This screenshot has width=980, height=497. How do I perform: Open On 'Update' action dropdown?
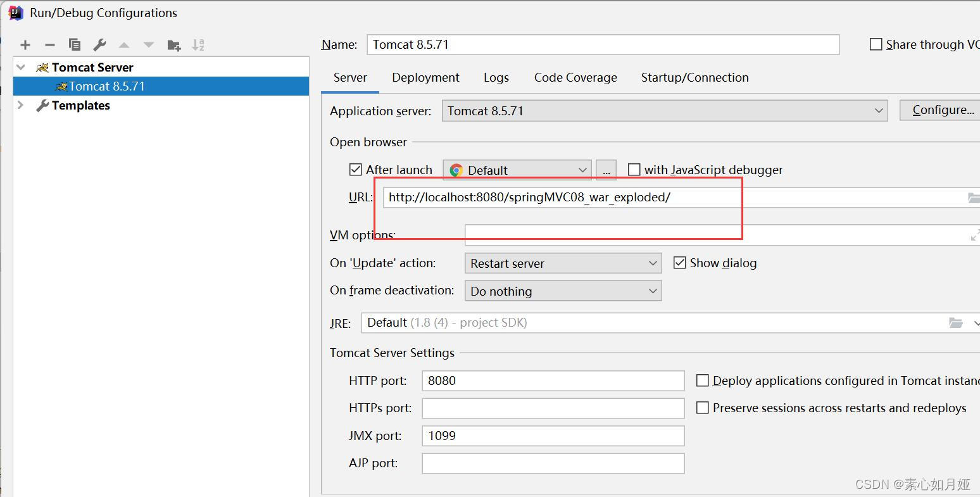point(563,263)
